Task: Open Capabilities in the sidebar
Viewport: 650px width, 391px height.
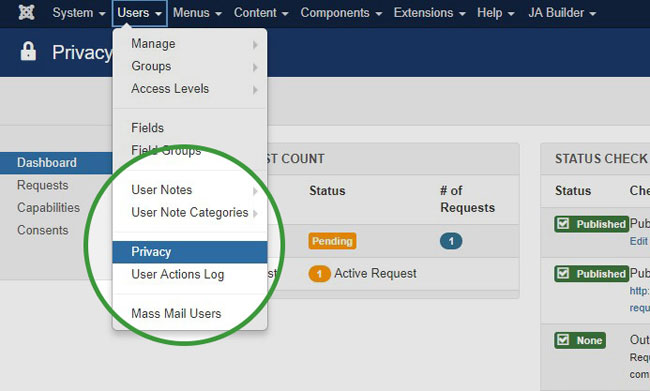Action: [x=49, y=207]
